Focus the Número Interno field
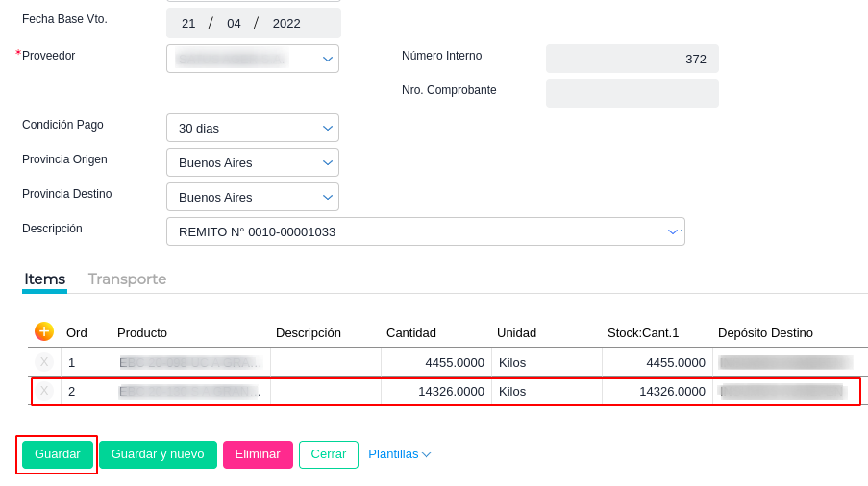This screenshot has height=486, width=868. pyautogui.click(x=632, y=59)
